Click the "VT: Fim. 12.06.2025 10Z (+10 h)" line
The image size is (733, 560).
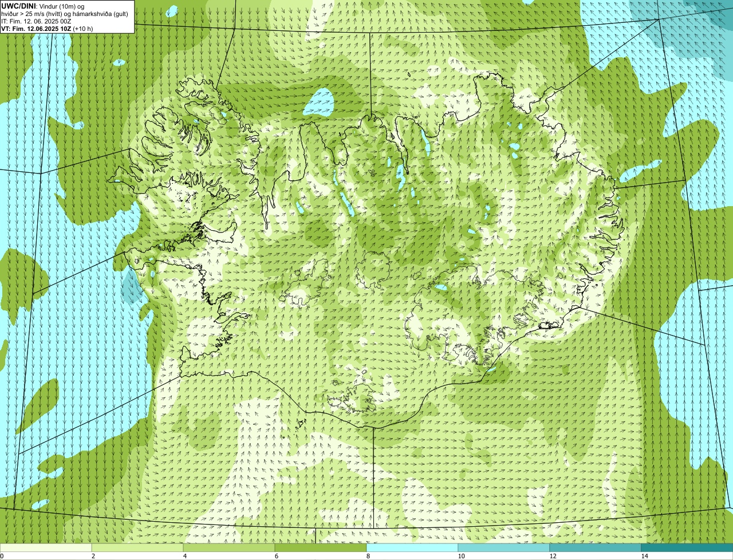click(x=47, y=28)
